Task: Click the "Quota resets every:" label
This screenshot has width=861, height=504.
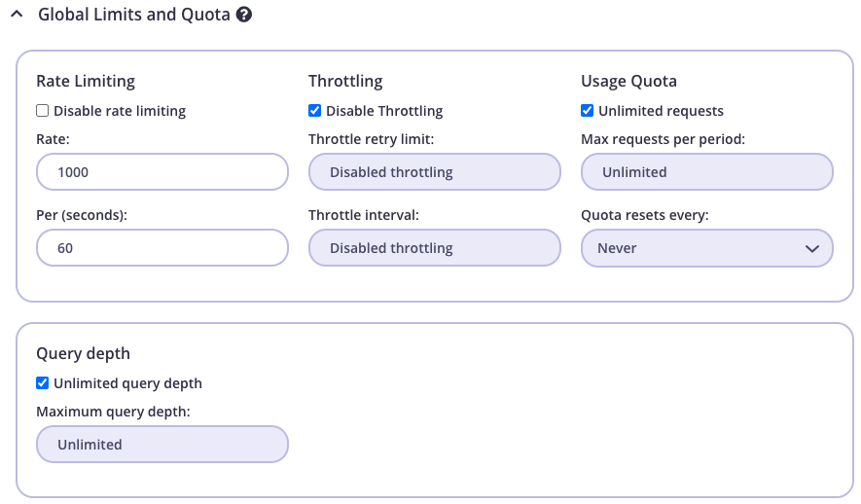Action: click(x=644, y=215)
